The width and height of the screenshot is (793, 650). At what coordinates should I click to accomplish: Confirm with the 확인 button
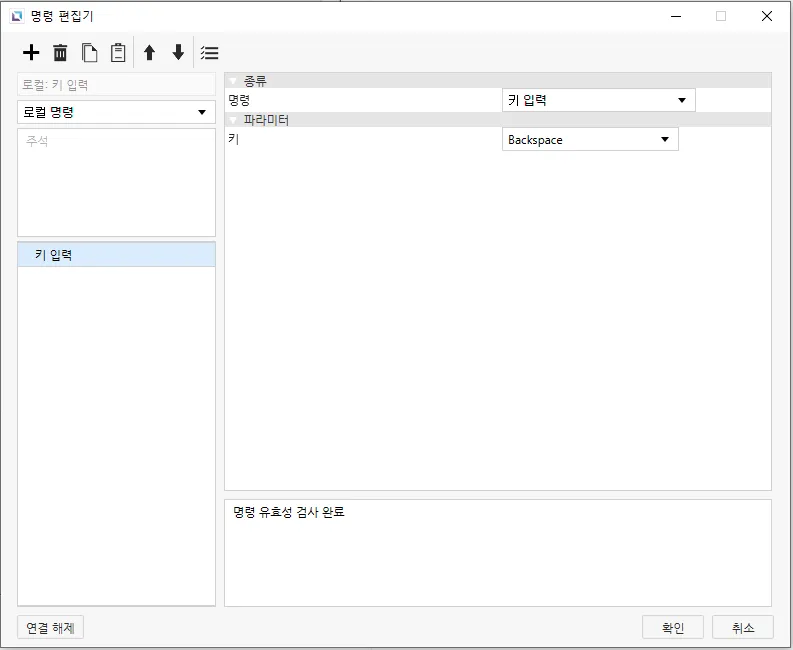pyautogui.click(x=672, y=627)
